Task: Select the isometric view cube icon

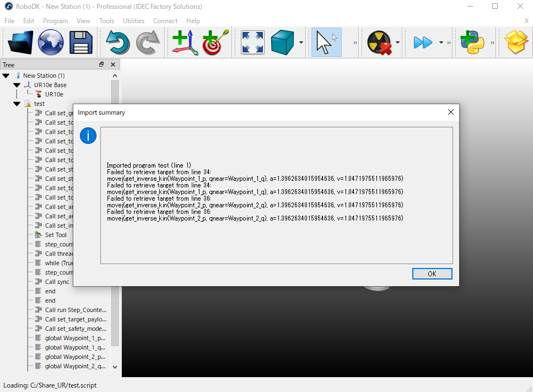Action: [x=282, y=42]
